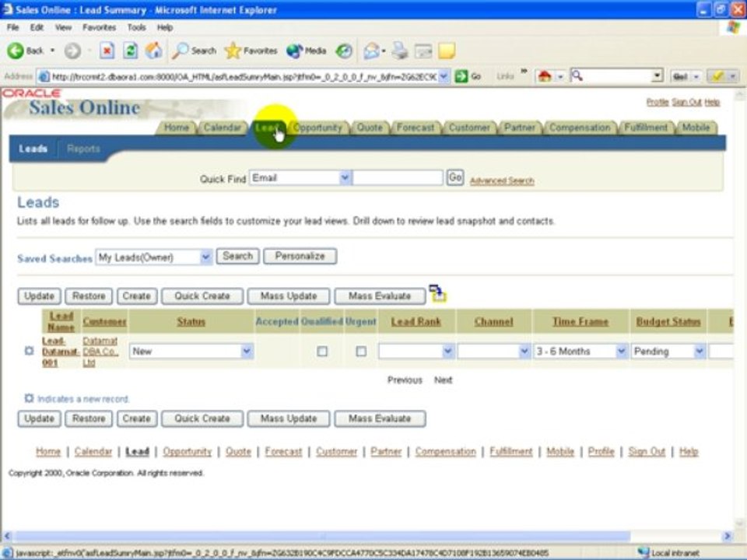Switch to the Forecast tab
Viewport: 747px width, 560px height.
point(415,128)
